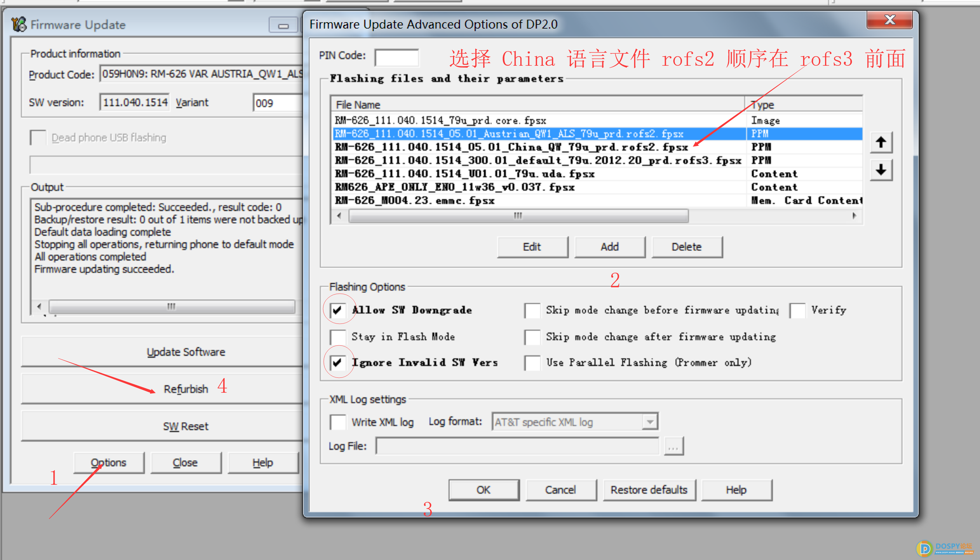Move selected flashing file up with arrow
This screenshot has width=980, height=560.
point(881,142)
